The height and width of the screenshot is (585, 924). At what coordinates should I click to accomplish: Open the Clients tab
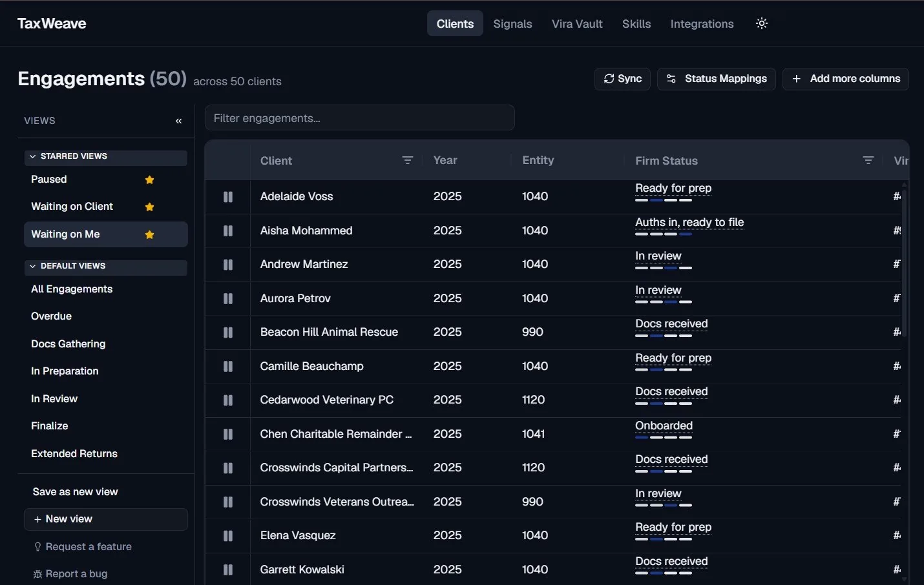click(x=455, y=23)
